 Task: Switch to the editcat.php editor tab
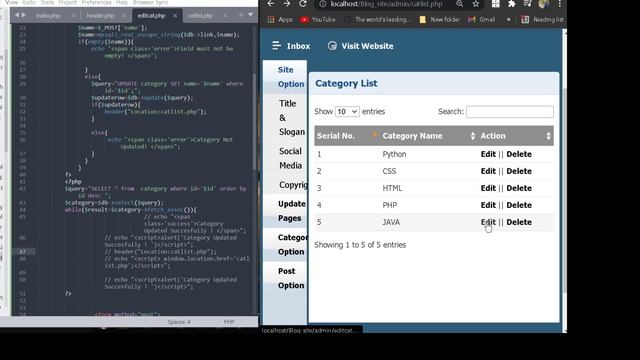click(151, 16)
